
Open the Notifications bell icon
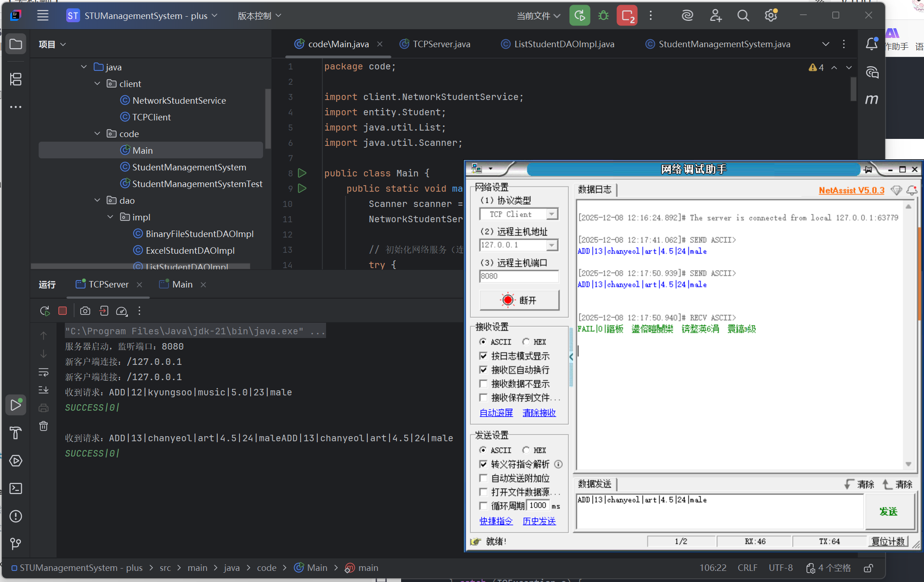point(871,44)
